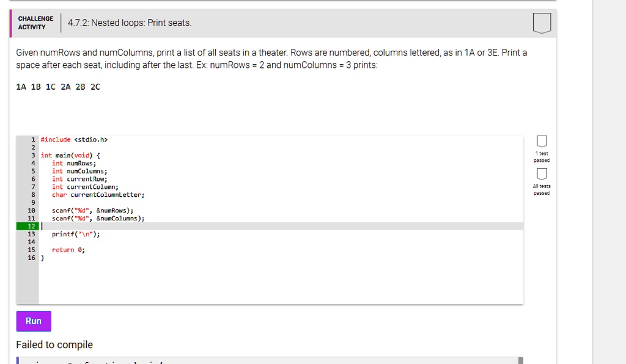Click the activity completion badge icon in header

[542, 23]
